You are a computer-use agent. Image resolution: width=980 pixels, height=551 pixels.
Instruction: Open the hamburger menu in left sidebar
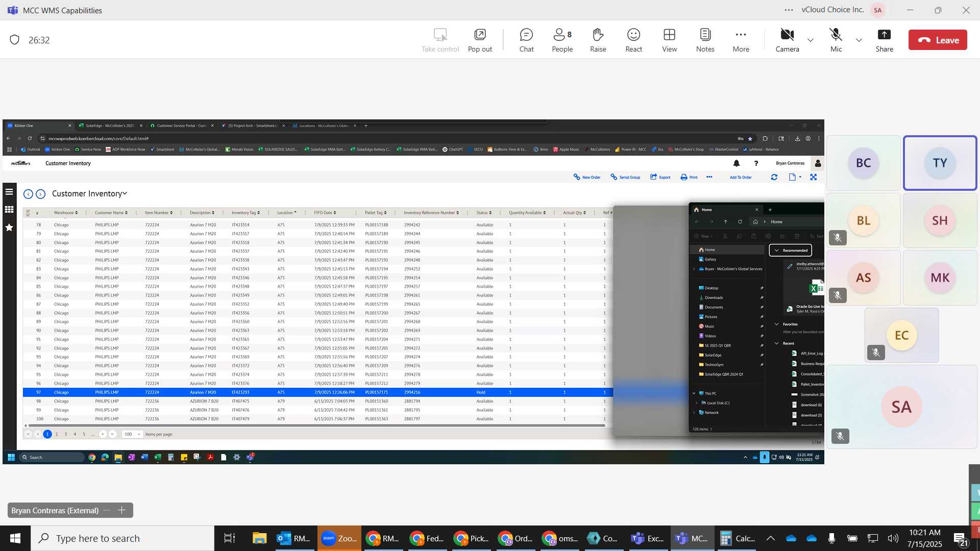point(9,192)
